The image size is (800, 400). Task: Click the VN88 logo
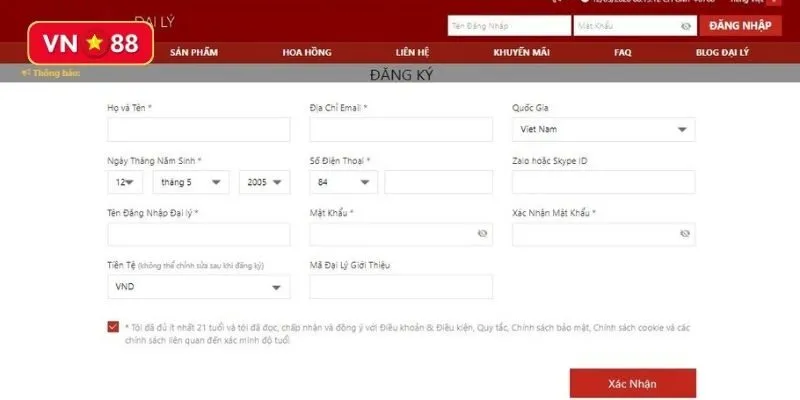pos(91,43)
